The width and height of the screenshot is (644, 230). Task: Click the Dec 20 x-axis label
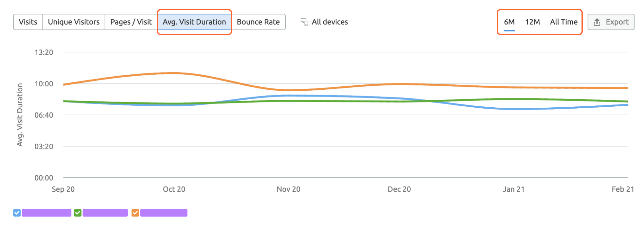click(399, 189)
